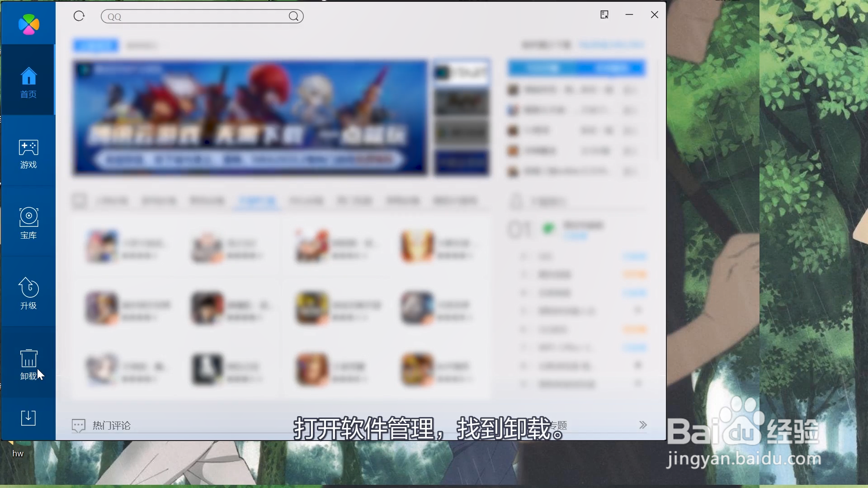Open the main blue game banner
868x488 pixels.
250,117
